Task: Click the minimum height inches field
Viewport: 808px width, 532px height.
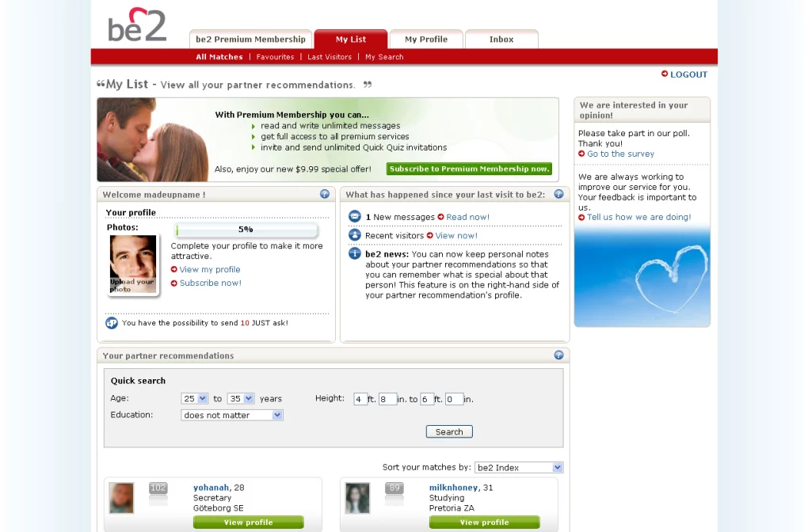Action: [x=387, y=399]
